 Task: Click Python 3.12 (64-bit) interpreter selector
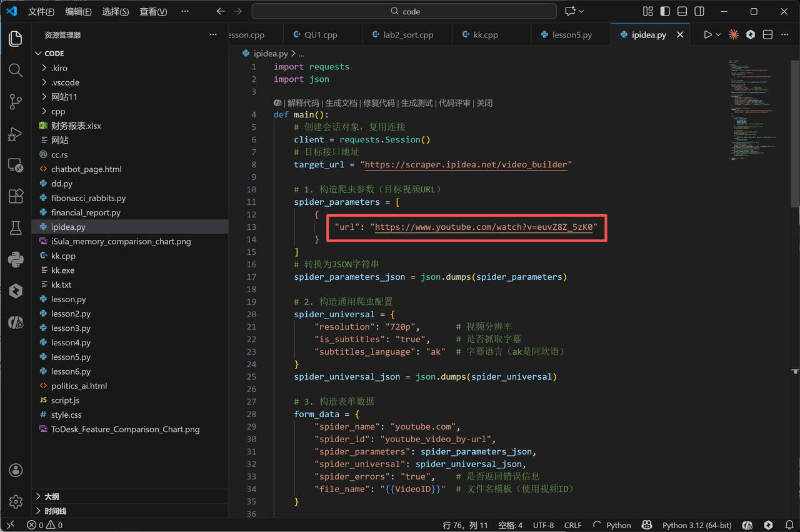point(697,525)
